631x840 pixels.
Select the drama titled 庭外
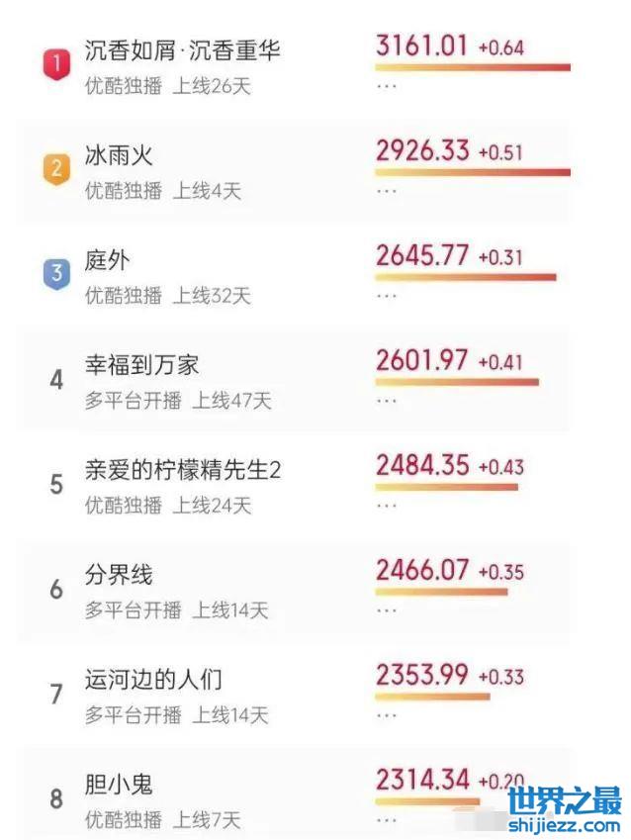(x=107, y=260)
